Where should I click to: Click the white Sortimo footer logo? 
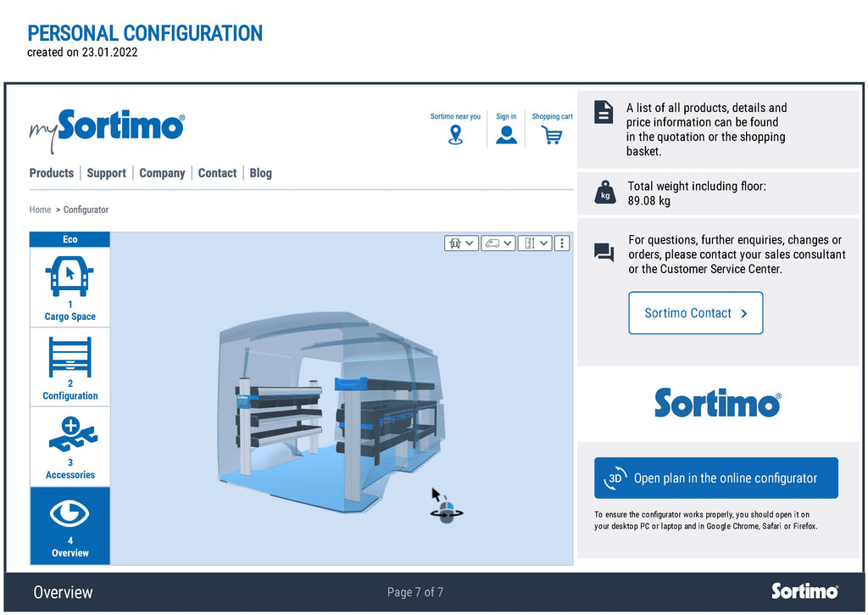(x=805, y=591)
